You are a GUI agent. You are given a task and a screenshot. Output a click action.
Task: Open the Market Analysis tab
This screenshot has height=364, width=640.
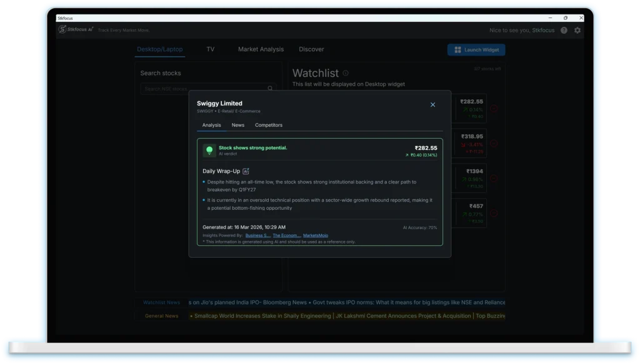(x=261, y=49)
